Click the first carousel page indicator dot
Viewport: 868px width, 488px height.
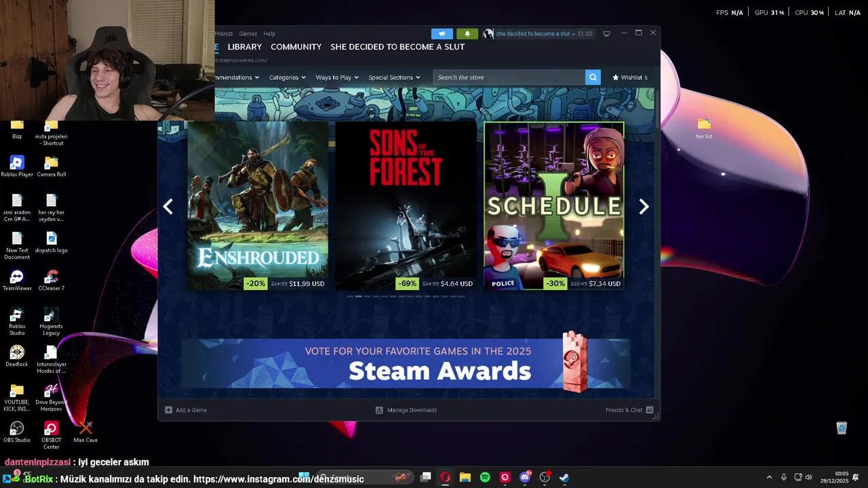(x=350, y=296)
